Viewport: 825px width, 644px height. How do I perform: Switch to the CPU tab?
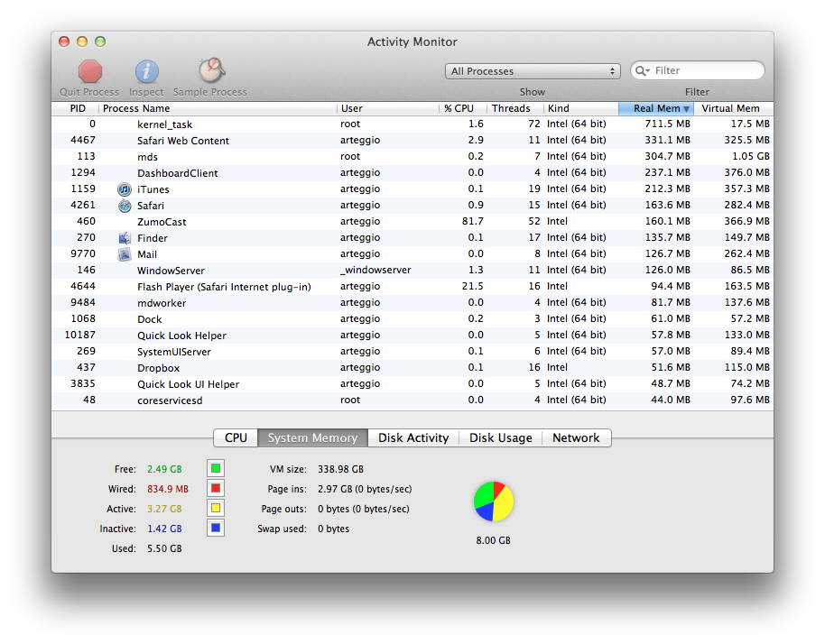(x=236, y=438)
